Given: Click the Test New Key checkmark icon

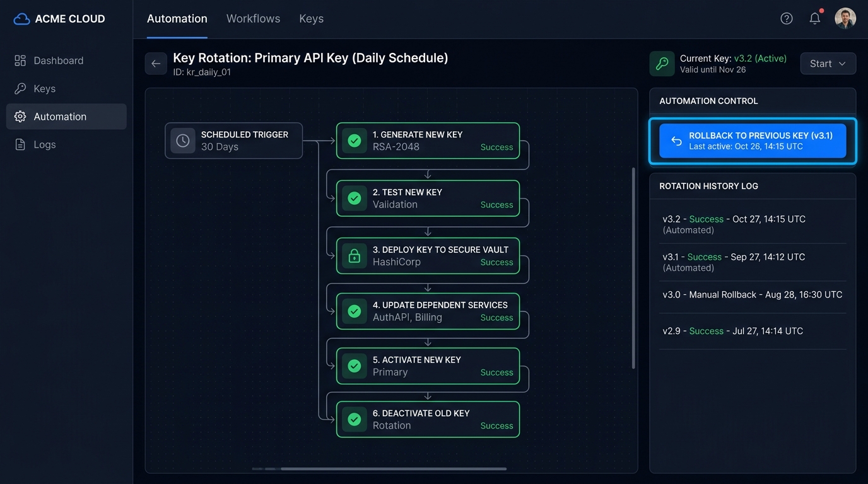Looking at the screenshot, I should pyautogui.click(x=355, y=198).
